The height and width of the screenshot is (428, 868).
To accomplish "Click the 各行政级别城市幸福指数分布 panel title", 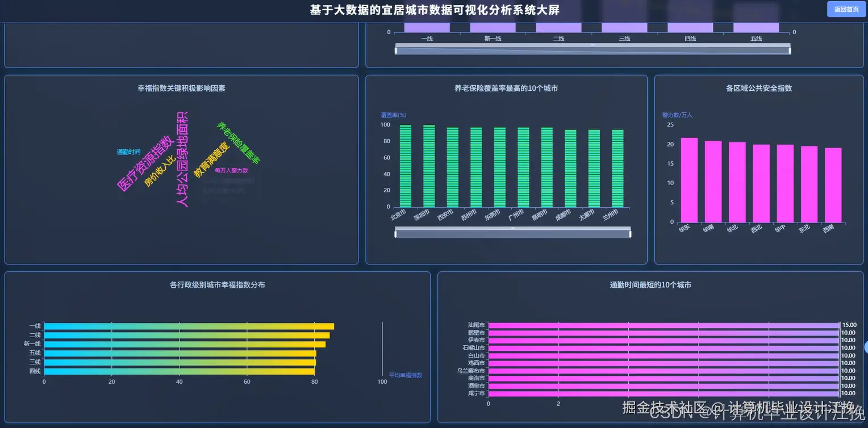I will (218, 285).
